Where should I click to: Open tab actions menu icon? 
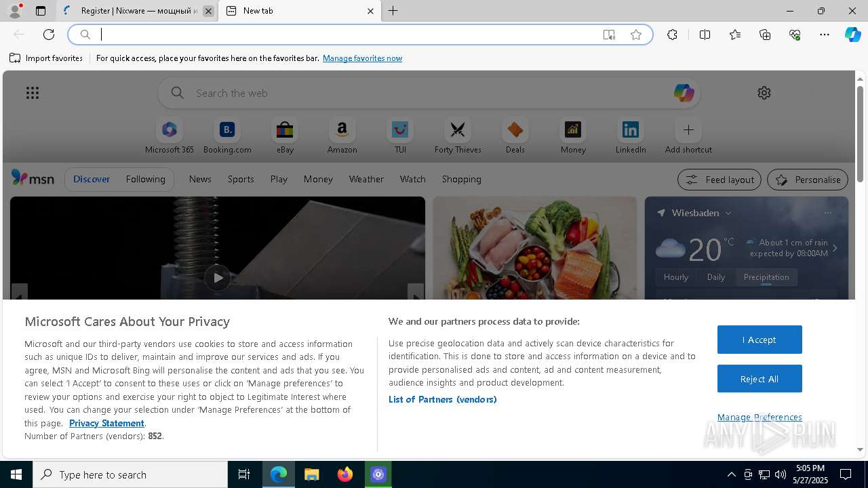[41, 11]
